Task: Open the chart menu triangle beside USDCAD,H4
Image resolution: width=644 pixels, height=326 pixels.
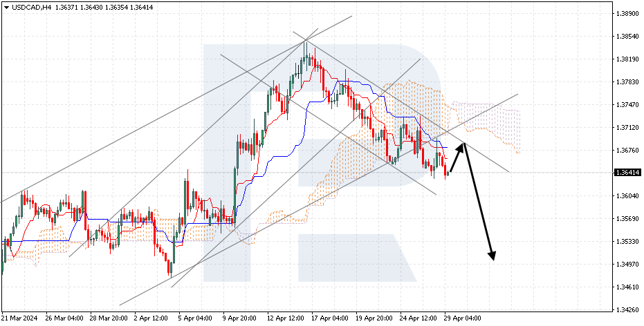Action: click(6, 7)
